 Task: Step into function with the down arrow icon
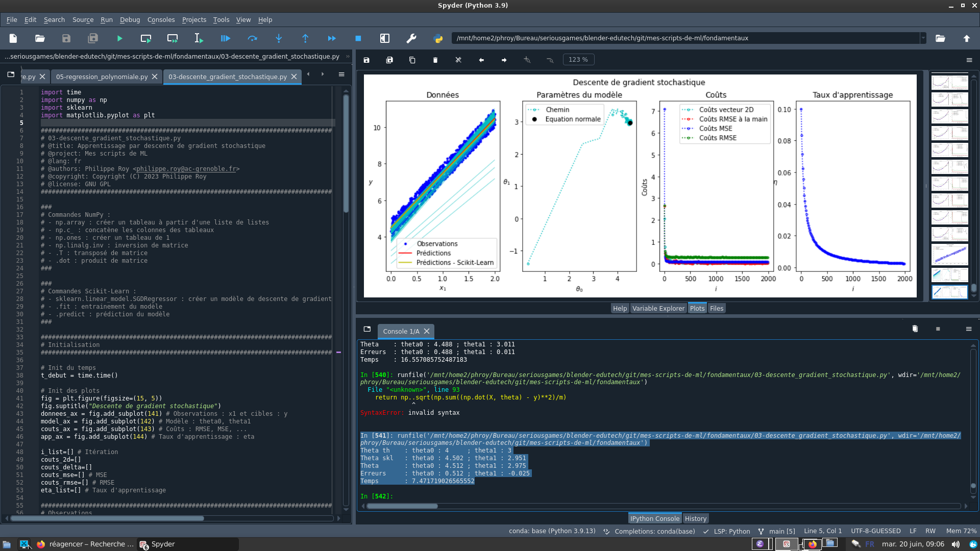click(279, 38)
